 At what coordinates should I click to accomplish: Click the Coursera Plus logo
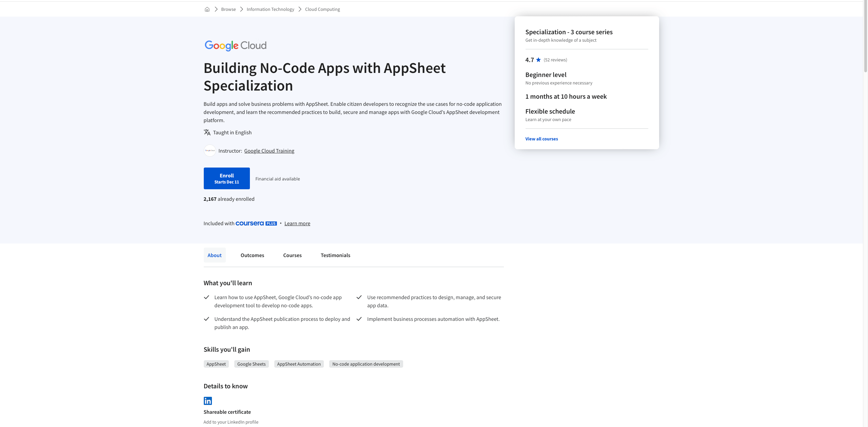pyautogui.click(x=256, y=224)
